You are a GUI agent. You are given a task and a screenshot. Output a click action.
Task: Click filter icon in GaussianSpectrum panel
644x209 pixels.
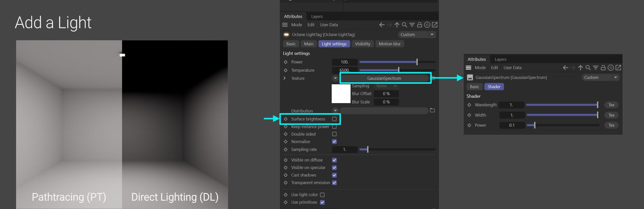pos(595,68)
